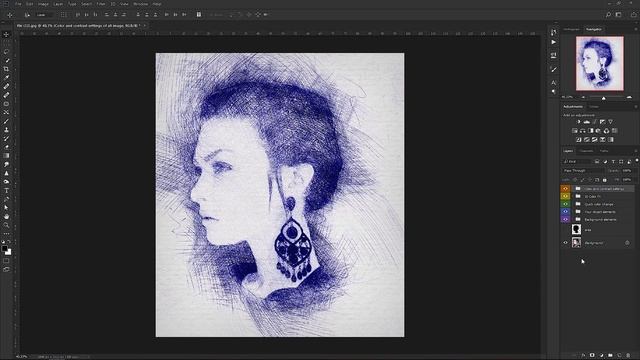Zoom in using the Navigator large mountains icon

629,97
